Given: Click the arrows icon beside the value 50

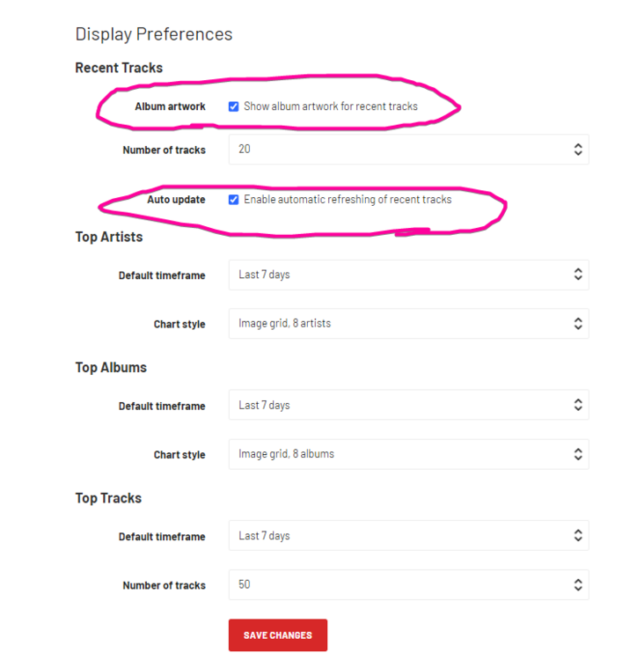Looking at the screenshot, I should tap(578, 584).
